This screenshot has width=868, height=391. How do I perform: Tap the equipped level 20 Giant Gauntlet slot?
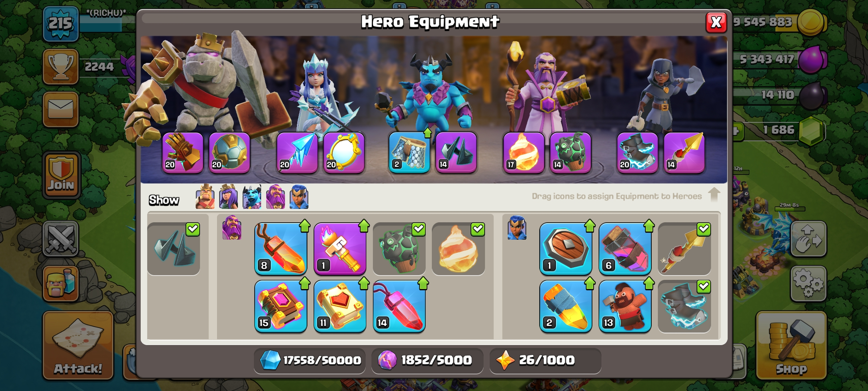(183, 152)
